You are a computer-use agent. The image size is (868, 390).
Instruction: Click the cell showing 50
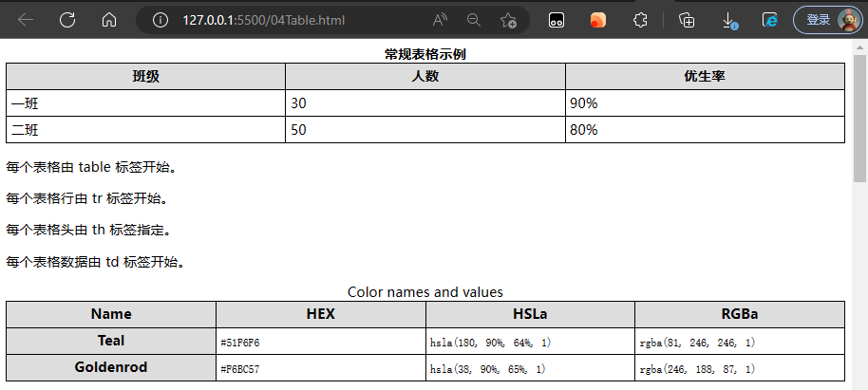(425, 129)
